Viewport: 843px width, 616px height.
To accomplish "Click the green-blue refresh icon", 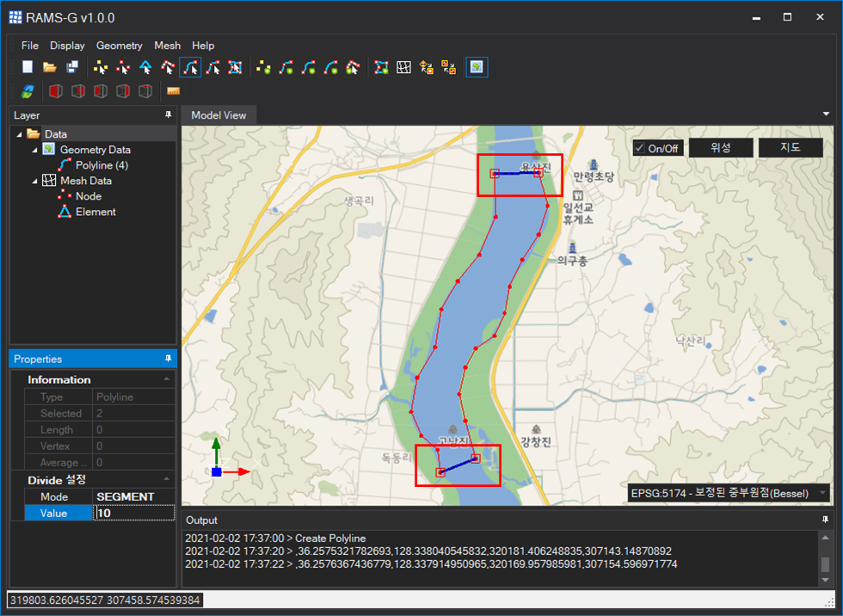I will tap(28, 91).
